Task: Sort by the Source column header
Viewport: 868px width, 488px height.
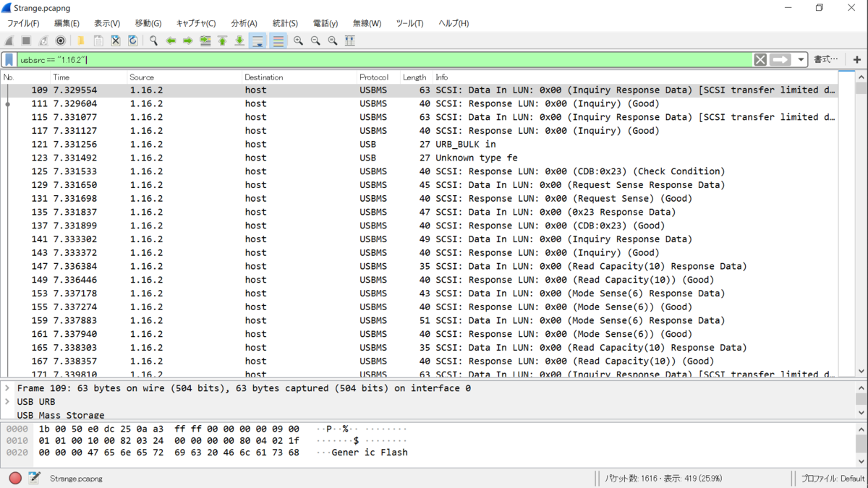Action: click(x=184, y=77)
